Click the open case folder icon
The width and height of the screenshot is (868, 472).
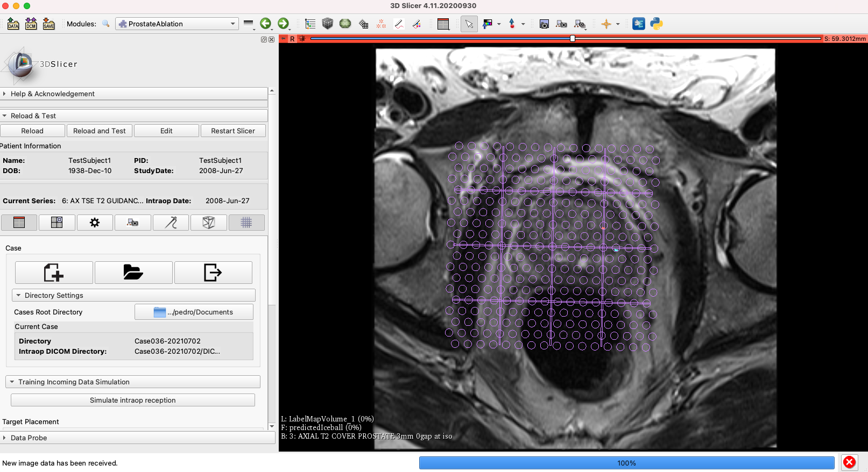click(133, 273)
